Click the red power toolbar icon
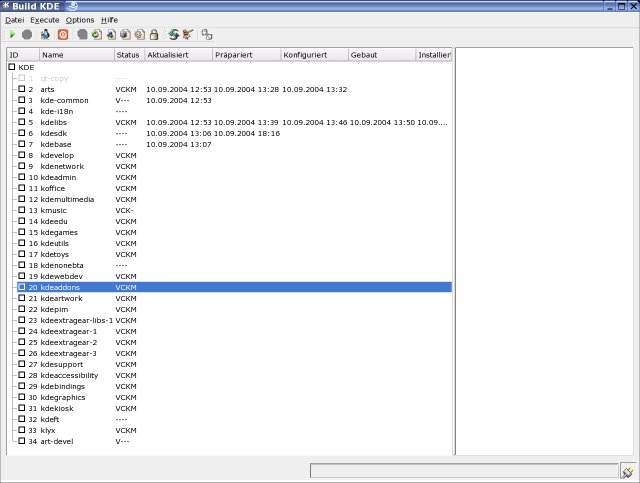Viewport: 640px width, 483px height. coord(63,35)
